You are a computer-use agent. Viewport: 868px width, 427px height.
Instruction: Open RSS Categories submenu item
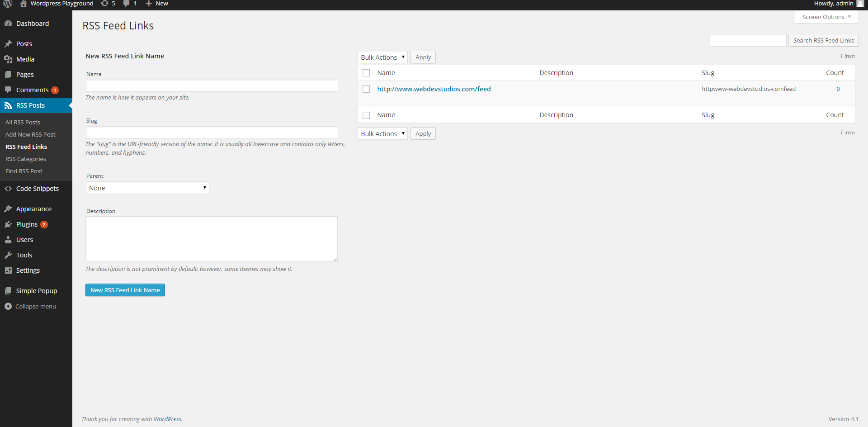pyautogui.click(x=26, y=159)
